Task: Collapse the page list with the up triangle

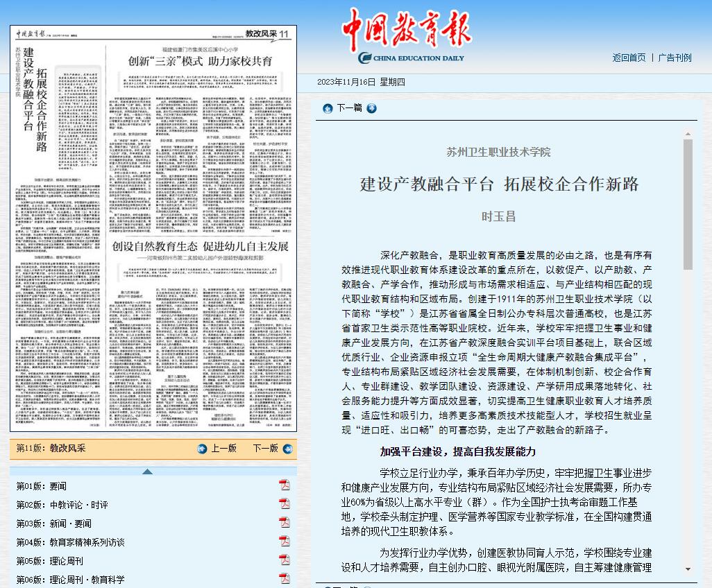Action: coord(147,472)
